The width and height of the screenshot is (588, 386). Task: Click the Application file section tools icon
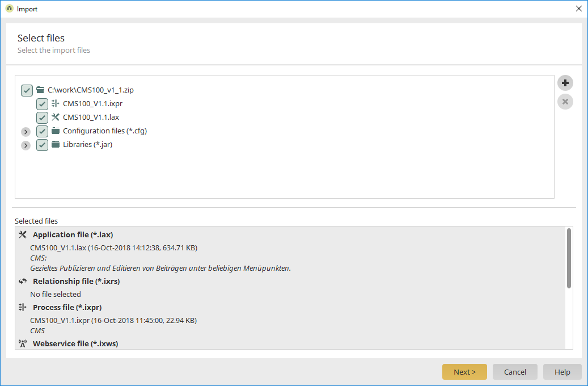coord(23,234)
